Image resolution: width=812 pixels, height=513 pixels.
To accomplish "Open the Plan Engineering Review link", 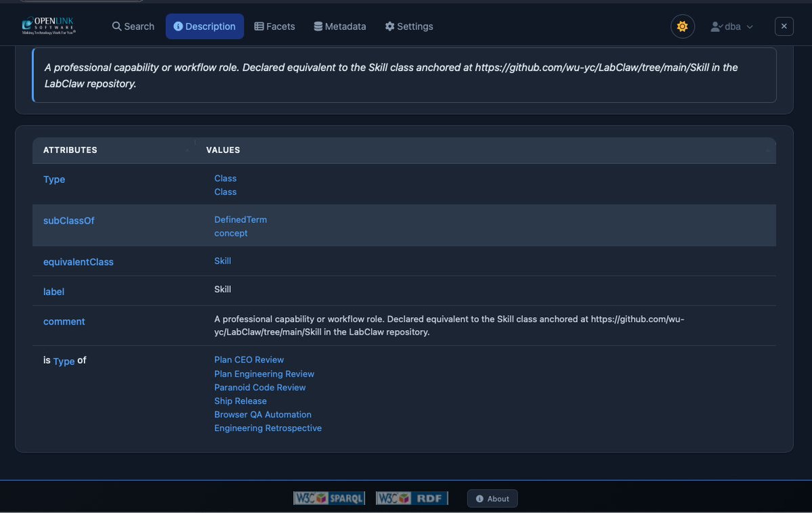I will [264, 373].
